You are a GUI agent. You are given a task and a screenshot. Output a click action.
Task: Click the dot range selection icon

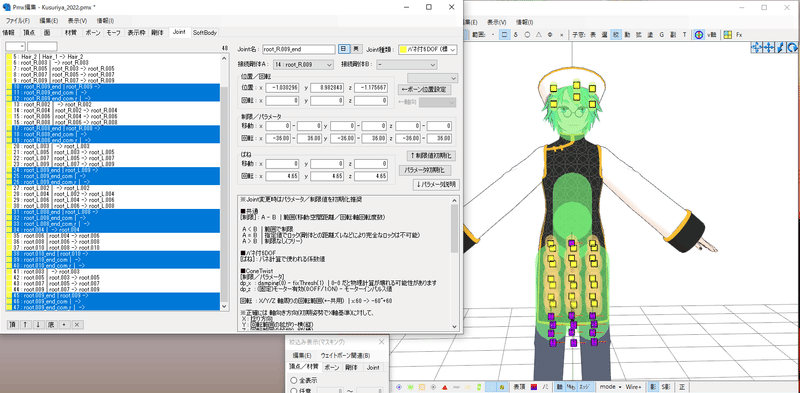tap(493, 35)
